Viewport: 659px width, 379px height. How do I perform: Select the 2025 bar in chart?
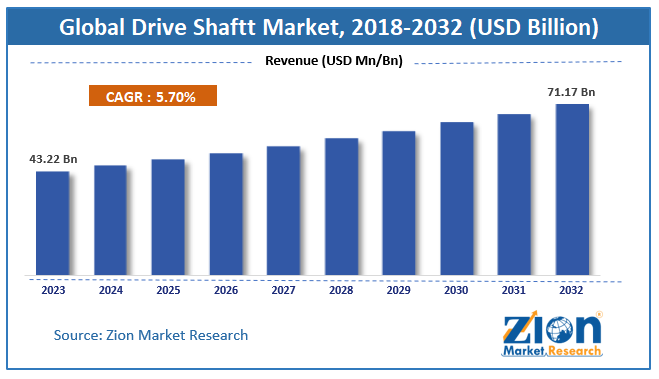coord(168,217)
